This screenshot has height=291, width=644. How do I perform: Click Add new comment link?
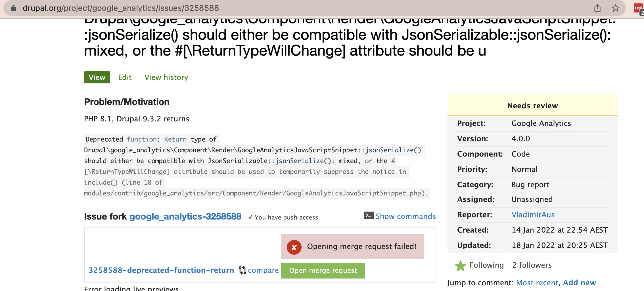579,283
